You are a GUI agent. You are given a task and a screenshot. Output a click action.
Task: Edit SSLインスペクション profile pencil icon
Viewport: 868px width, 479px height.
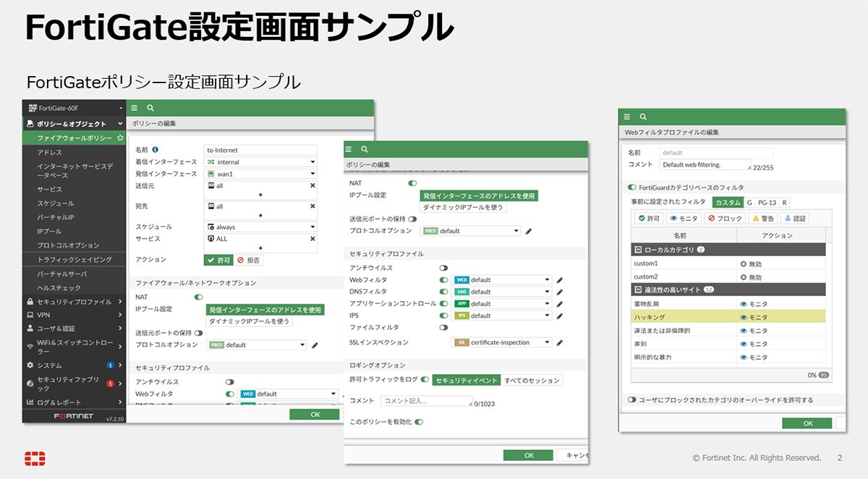point(560,342)
